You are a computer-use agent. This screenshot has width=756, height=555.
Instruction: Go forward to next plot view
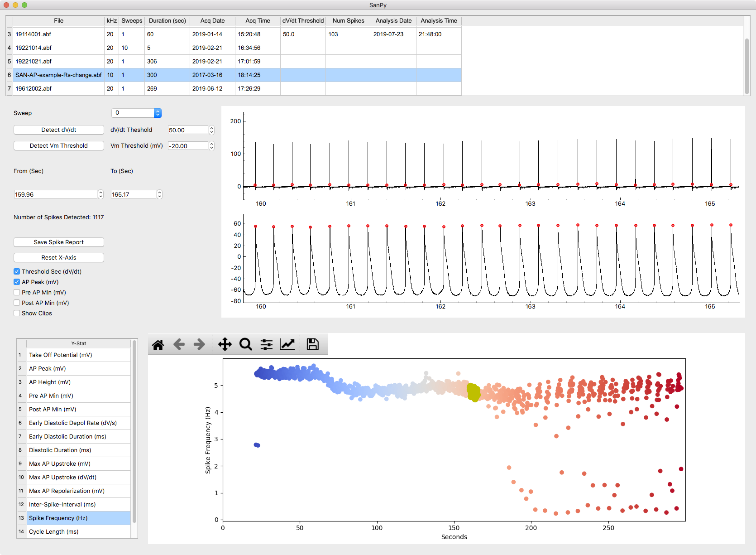(199, 345)
